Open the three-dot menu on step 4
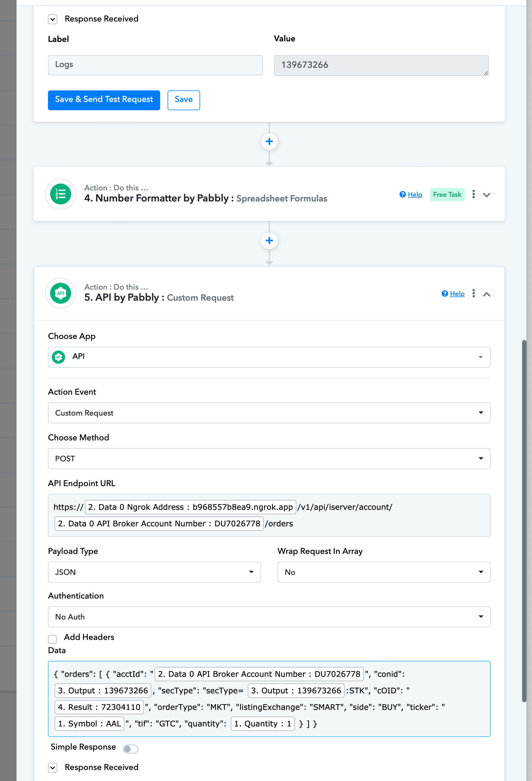 click(x=474, y=194)
